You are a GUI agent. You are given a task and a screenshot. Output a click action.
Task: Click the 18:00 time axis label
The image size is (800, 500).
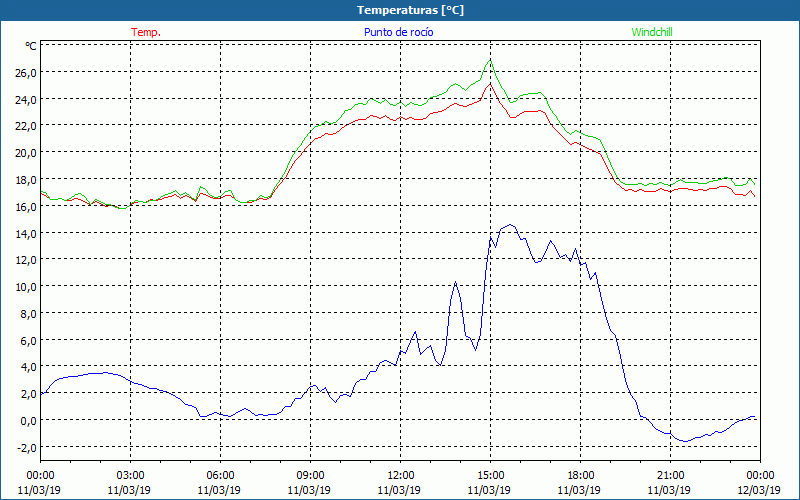[x=581, y=476]
